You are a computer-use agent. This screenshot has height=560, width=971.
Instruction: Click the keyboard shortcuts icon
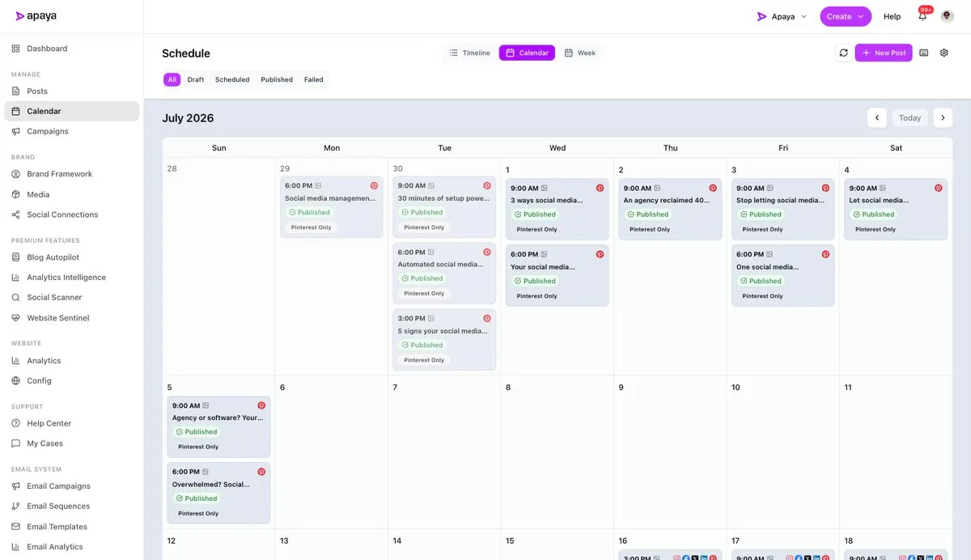pos(924,53)
